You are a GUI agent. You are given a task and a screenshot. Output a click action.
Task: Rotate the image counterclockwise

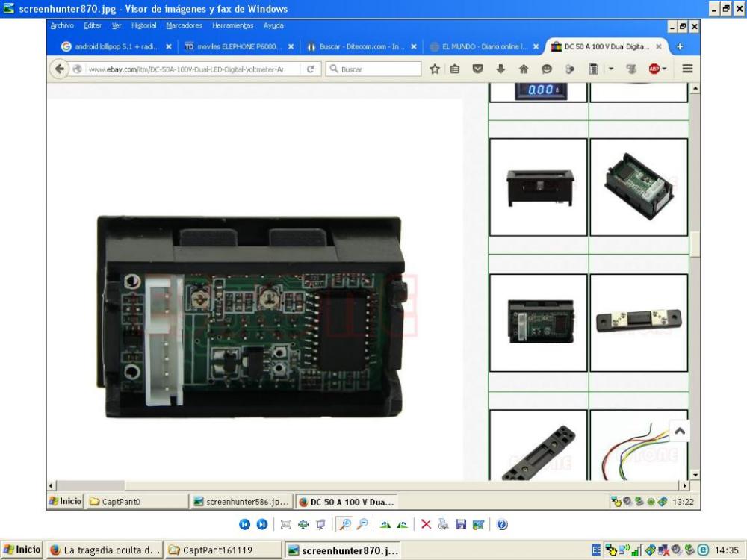(403, 524)
